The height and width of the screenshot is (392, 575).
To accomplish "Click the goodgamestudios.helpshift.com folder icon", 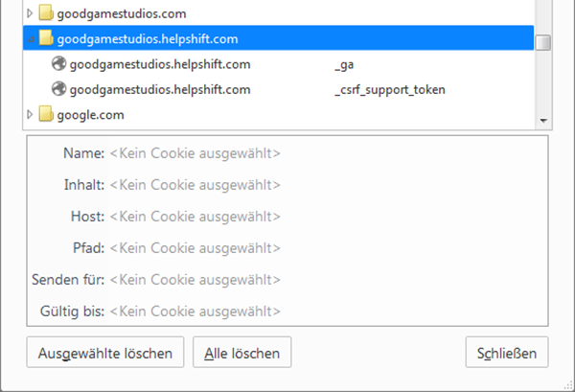I will (x=46, y=38).
